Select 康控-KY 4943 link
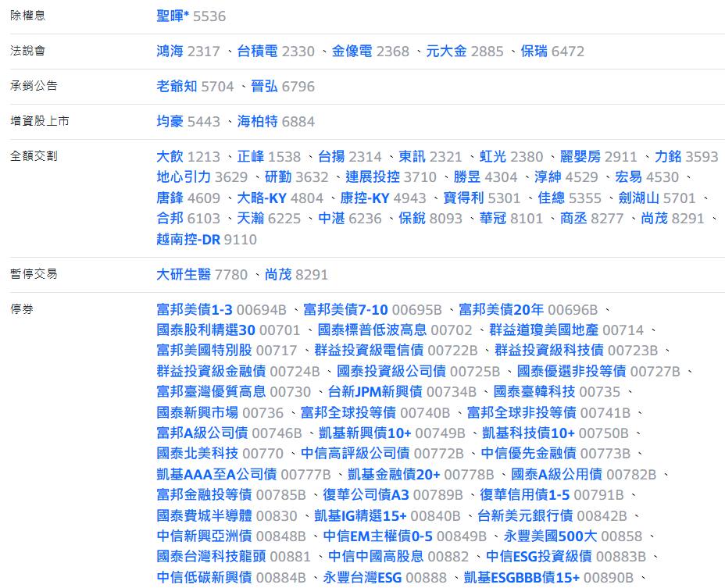This screenshot has width=725, height=588. coord(384,198)
